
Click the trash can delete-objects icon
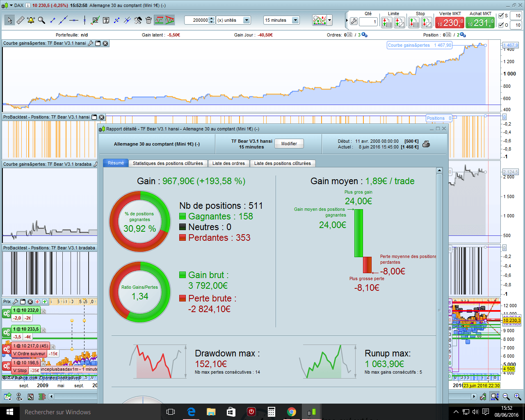click(148, 20)
